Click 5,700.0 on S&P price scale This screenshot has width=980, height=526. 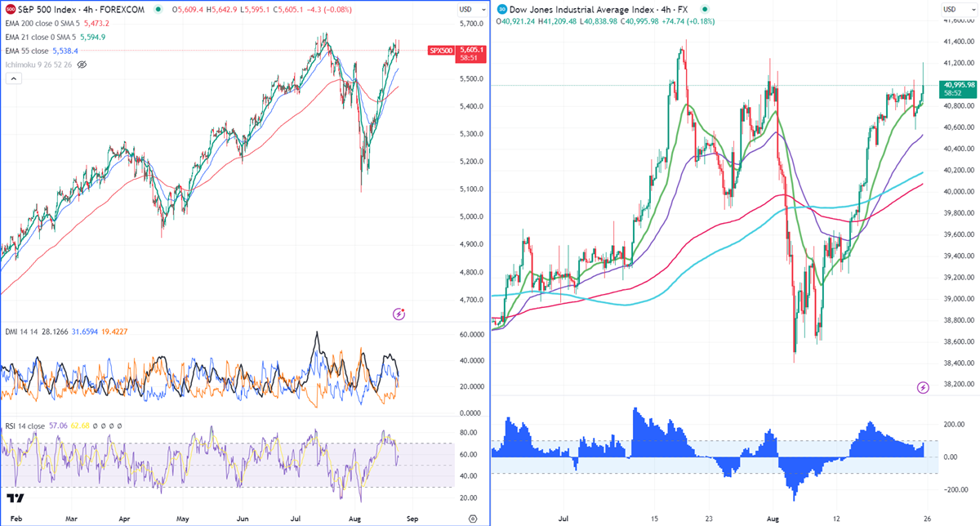coord(471,24)
